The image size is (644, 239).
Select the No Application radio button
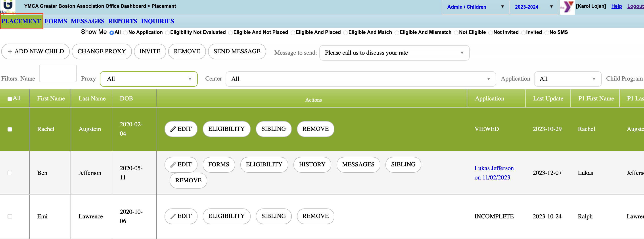click(125, 33)
